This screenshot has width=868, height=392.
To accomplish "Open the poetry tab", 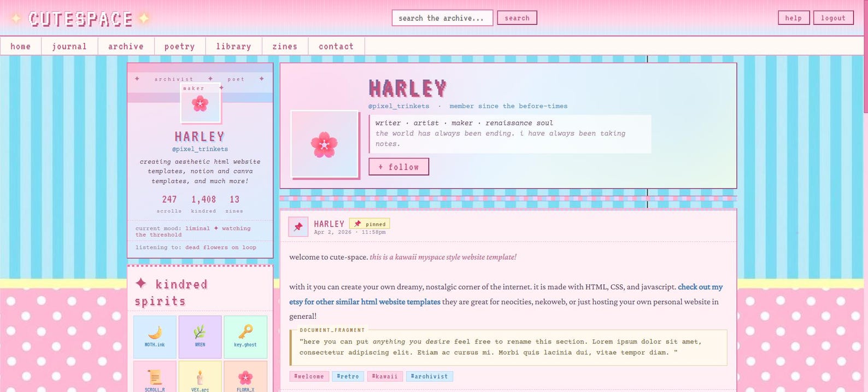I will point(180,46).
